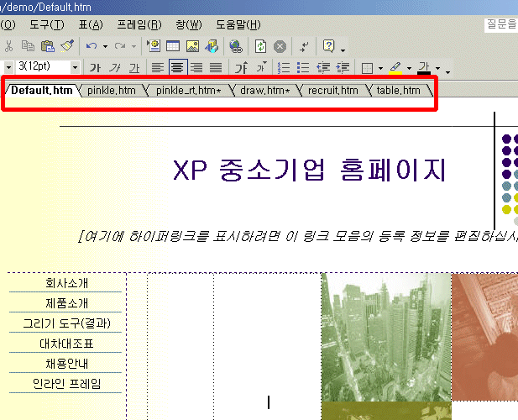The image size is (518, 420).
Task: Click the Paste clipboard icon
Action: click(48, 46)
